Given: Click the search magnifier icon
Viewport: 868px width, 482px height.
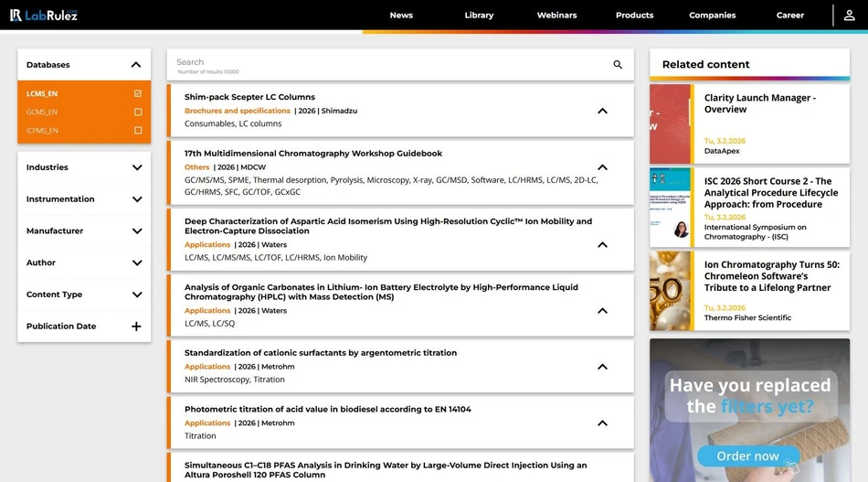Looking at the screenshot, I should (x=618, y=65).
